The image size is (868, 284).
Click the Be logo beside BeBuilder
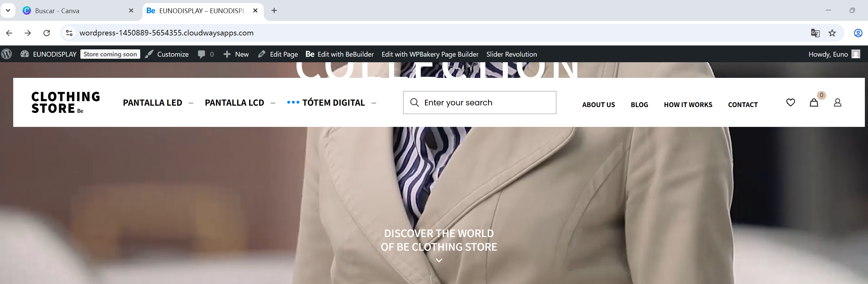coord(310,54)
